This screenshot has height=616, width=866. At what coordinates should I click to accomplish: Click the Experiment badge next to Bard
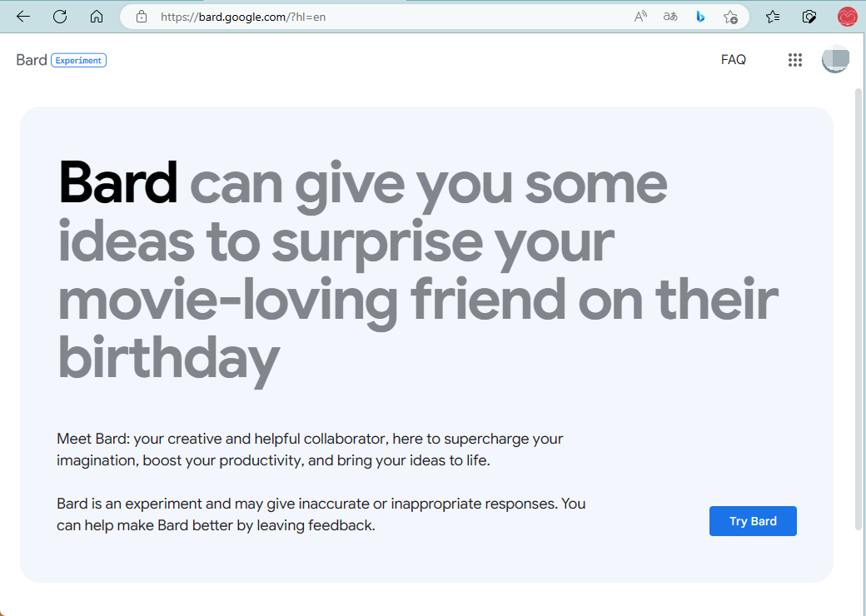[77, 60]
